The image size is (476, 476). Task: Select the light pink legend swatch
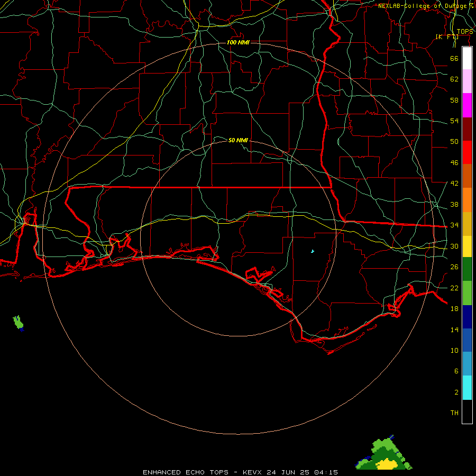[x=467, y=81]
